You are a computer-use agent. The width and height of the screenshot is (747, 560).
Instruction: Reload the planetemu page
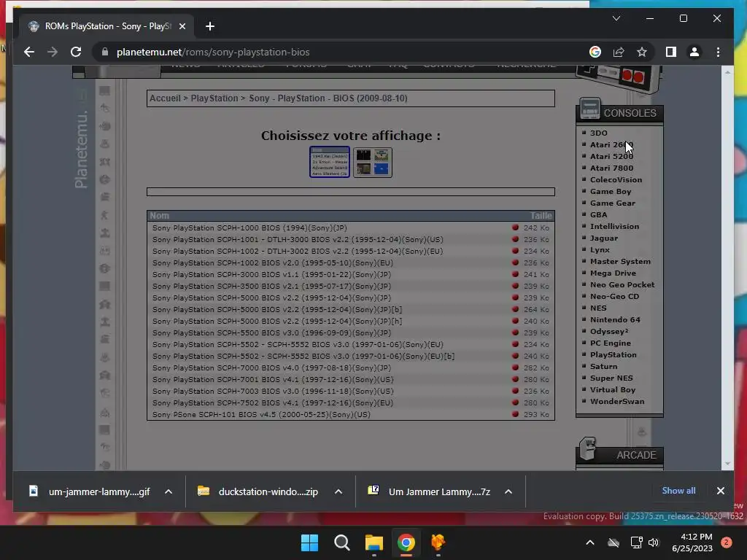[76, 52]
